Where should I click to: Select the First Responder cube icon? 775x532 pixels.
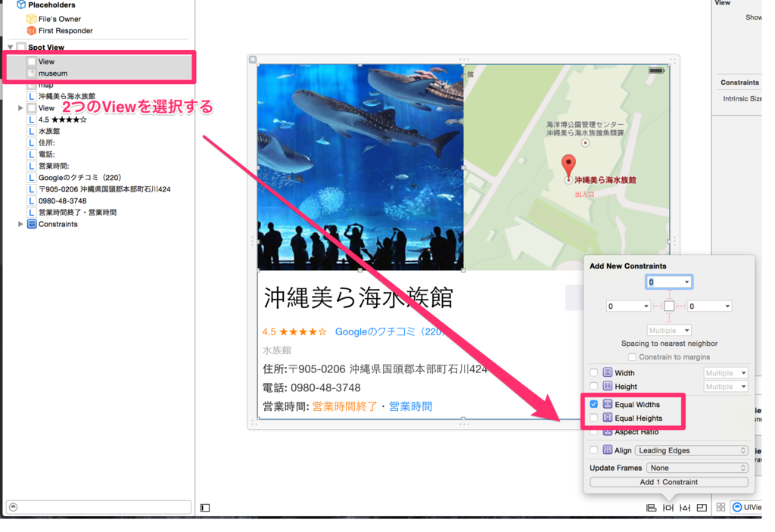coord(31,31)
